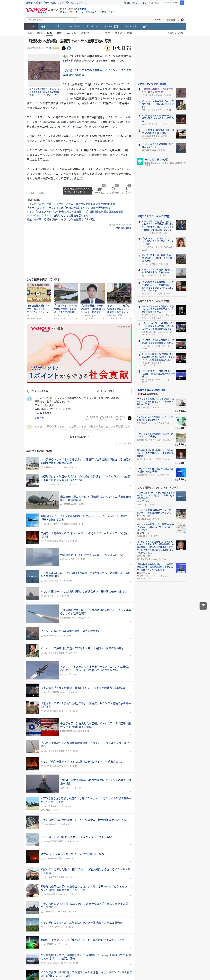Open the 国内 category
This screenshot has width=210, height=980.
click(x=40, y=33)
